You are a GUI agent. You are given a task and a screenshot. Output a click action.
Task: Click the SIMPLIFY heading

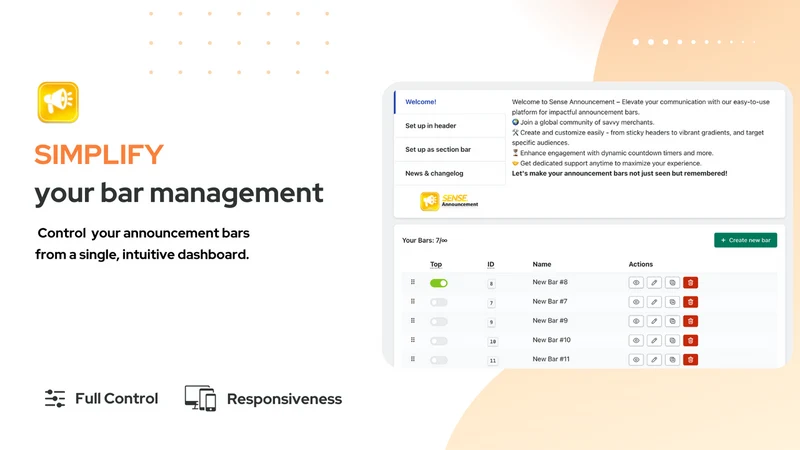pos(99,155)
